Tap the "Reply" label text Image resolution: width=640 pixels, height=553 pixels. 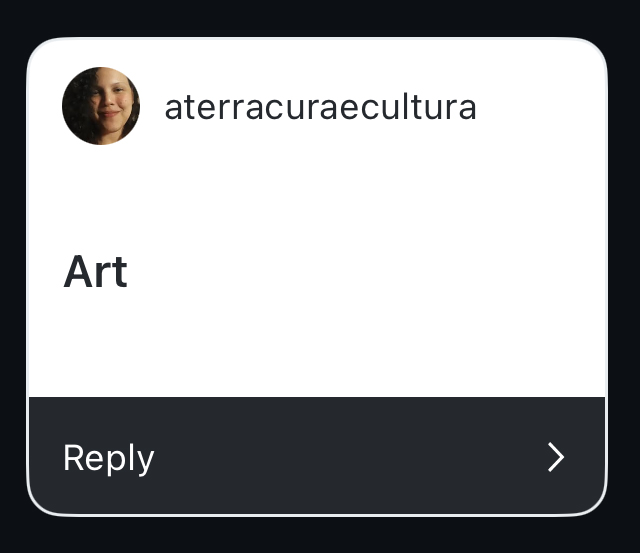click(x=108, y=457)
